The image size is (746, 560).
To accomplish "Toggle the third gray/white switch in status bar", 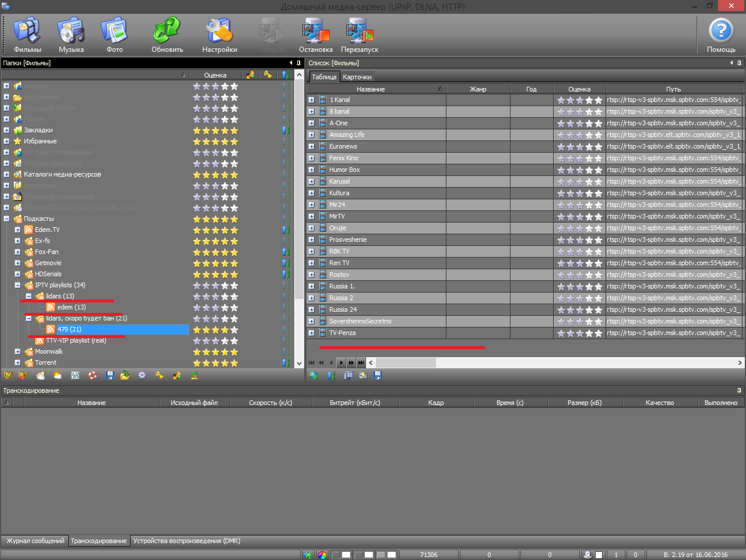I will click(x=386, y=555).
